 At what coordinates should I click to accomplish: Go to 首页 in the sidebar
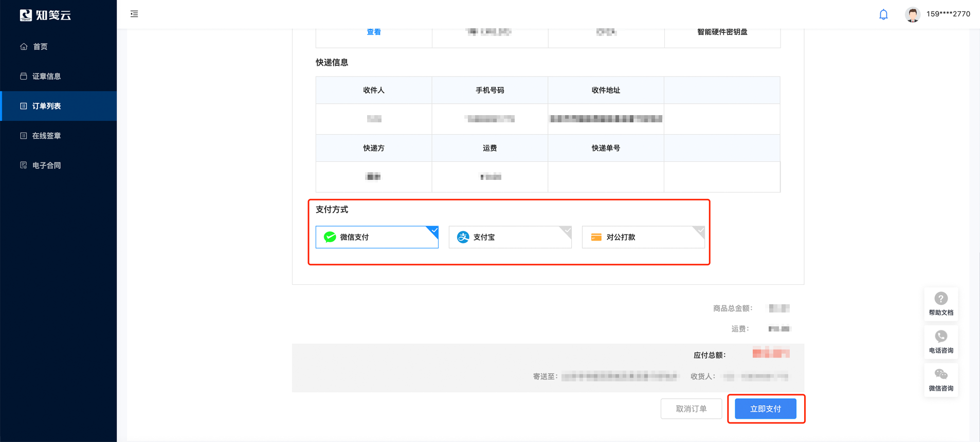click(x=59, y=47)
